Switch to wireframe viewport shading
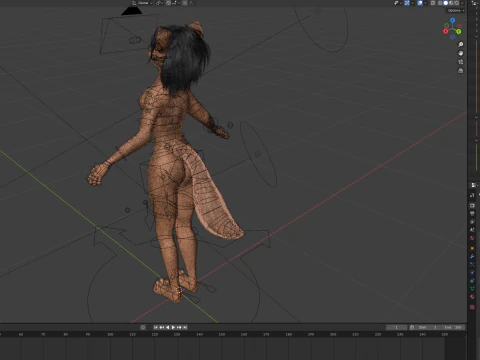 point(440,3)
